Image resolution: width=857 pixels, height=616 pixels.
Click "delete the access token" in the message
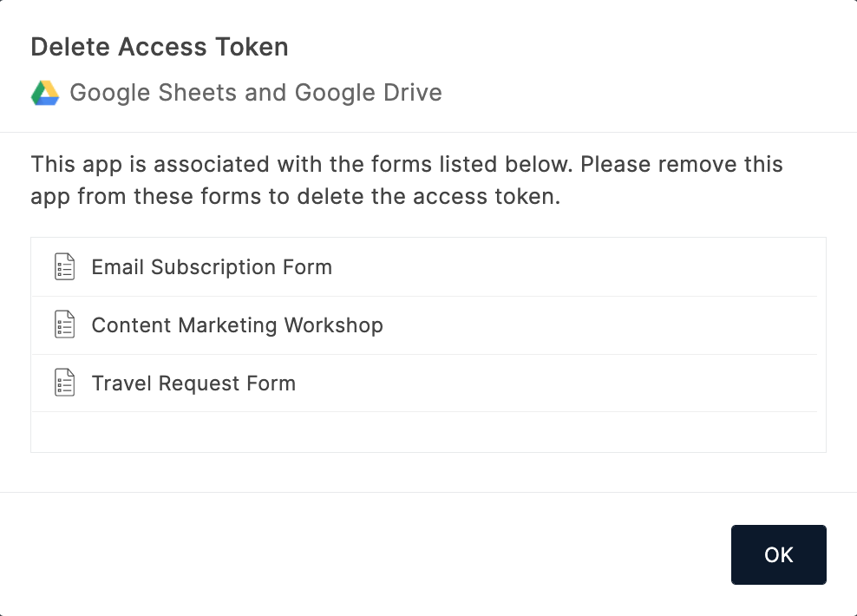(x=428, y=196)
